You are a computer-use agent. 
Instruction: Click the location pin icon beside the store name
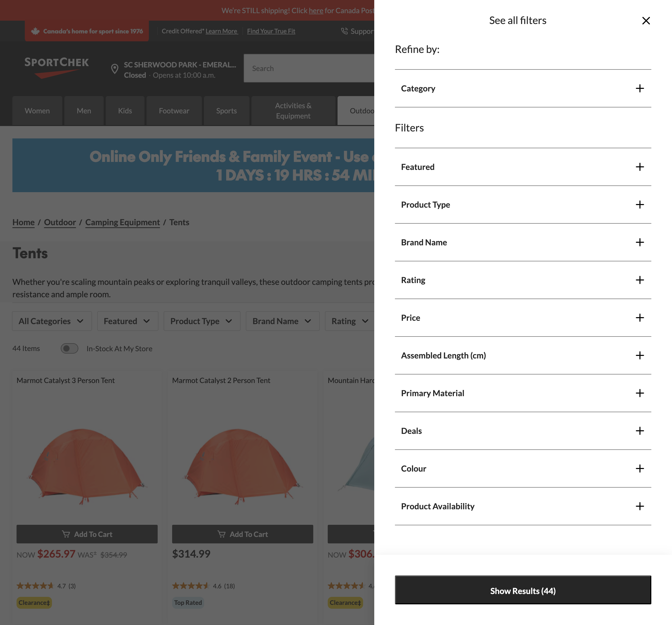click(x=114, y=69)
